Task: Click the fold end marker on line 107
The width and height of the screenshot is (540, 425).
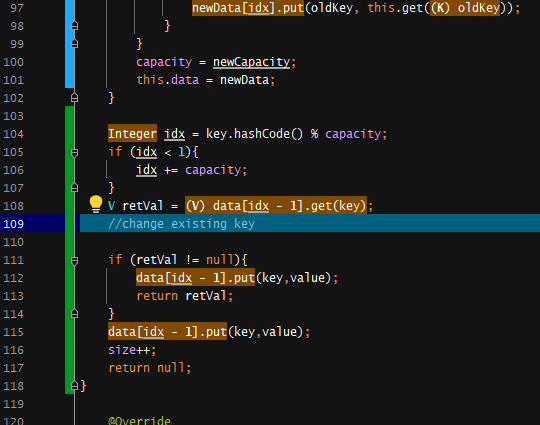Action: (x=74, y=188)
